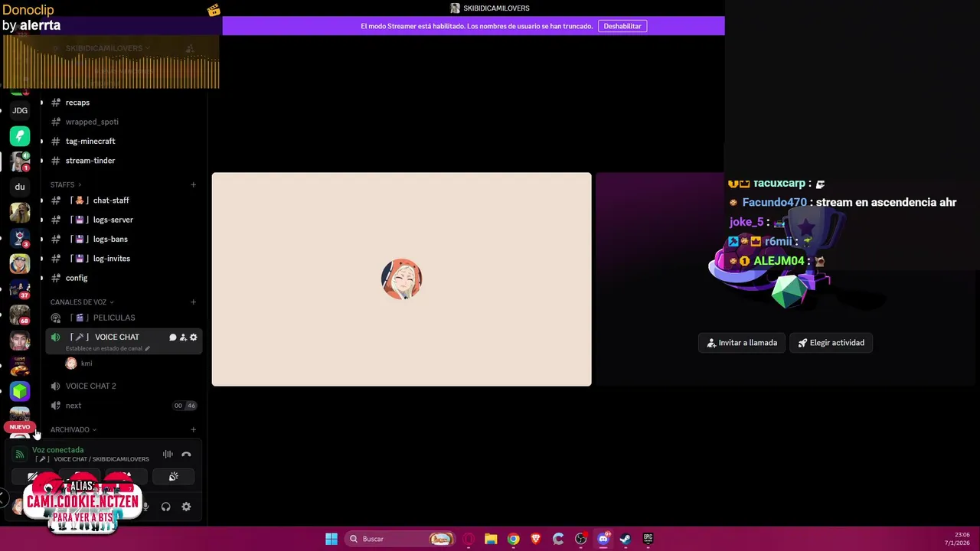The image size is (980, 551).
Task: Click Elegir actividad button
Action: click(831, 343)
